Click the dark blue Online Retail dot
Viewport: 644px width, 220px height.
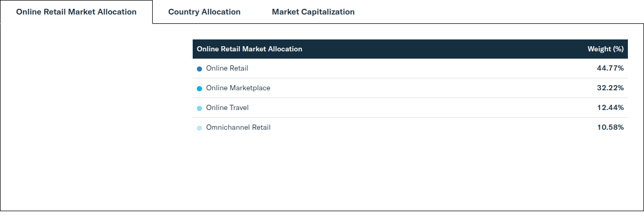(199, 69)
